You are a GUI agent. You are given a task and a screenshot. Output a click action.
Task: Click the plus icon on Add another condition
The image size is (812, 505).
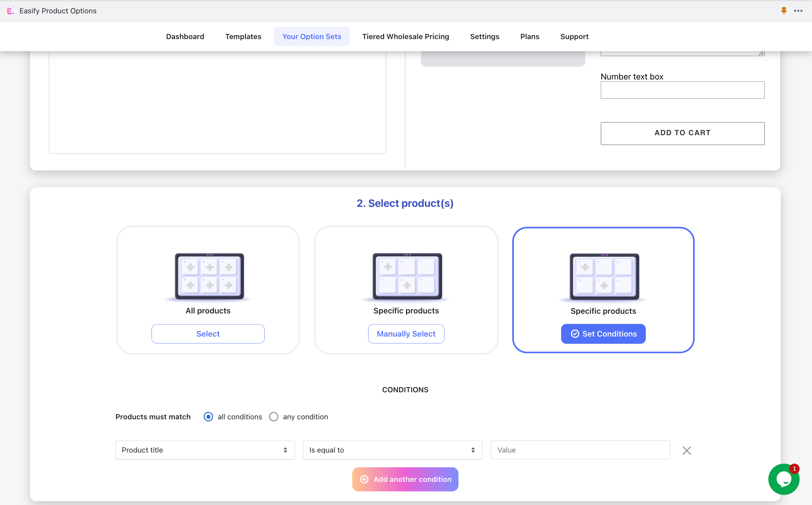coord(364,479)
